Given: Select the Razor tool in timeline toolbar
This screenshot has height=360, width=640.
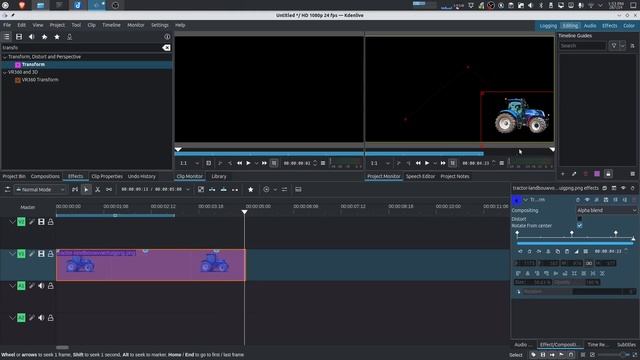Looking at the screenshot, I should [x=98, y=189].
